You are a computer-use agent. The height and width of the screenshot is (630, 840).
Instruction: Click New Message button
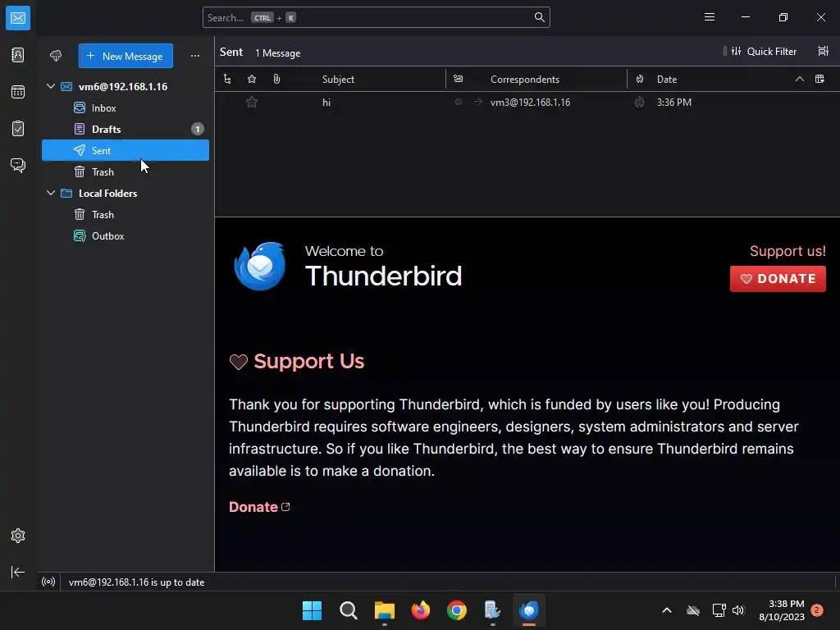tap(126, 56)
